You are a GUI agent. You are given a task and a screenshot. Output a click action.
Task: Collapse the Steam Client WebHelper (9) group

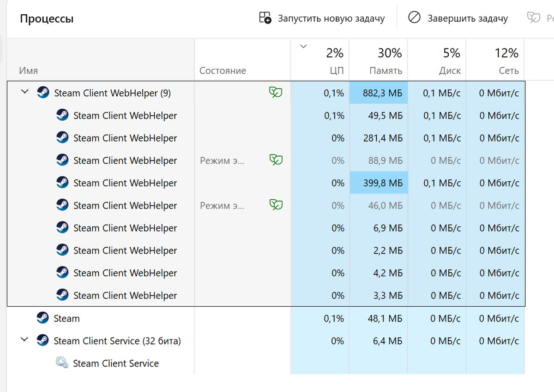[x=25, y=92]
